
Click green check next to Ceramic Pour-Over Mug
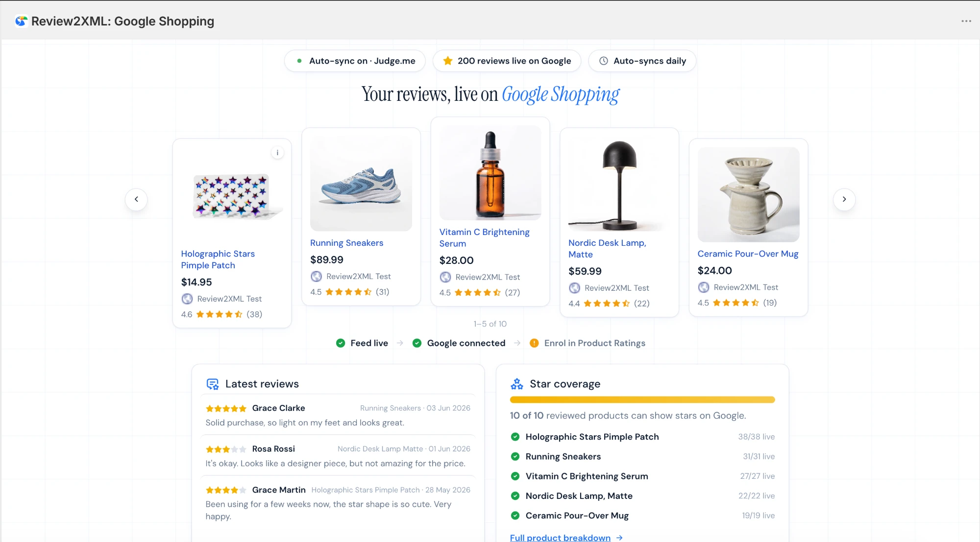point(515,516)
